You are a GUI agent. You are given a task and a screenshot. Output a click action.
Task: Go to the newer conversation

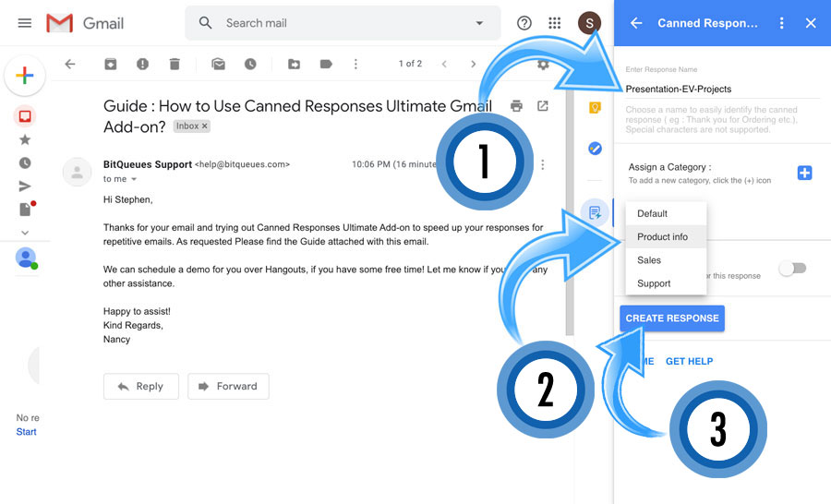444,64
